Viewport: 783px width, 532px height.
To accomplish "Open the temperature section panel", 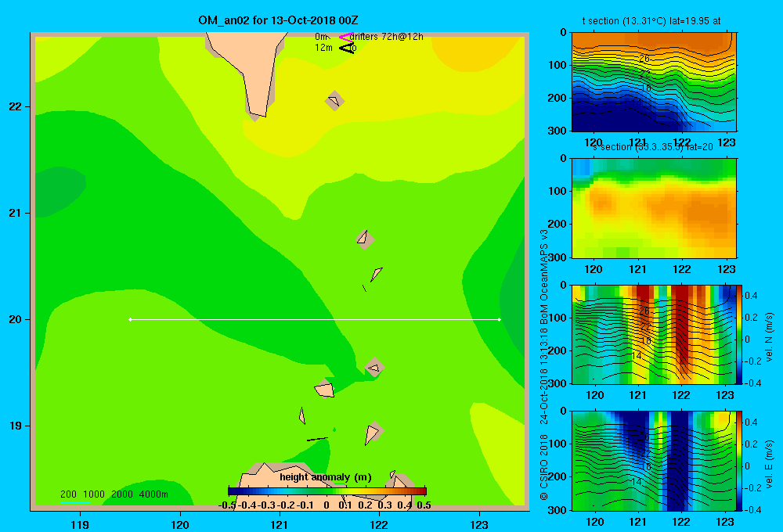I will click(x=654, y=82).
